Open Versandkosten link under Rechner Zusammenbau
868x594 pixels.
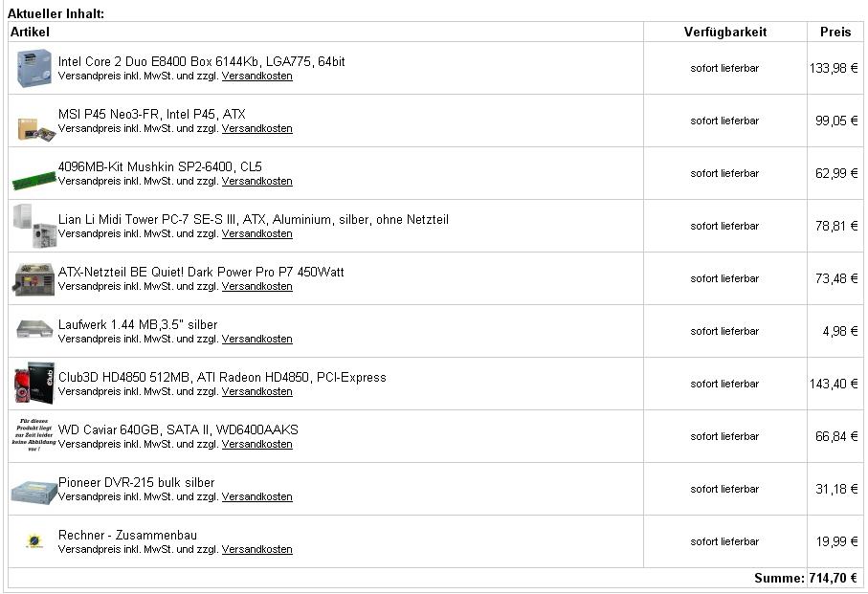tap(256, 549)
